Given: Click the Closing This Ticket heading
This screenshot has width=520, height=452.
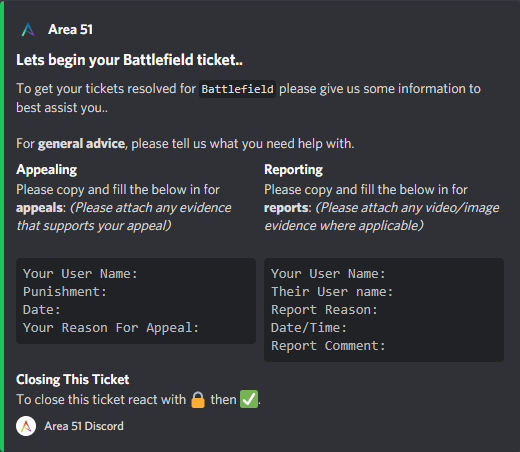Looking at the screenshot, I should pos(73,379).
